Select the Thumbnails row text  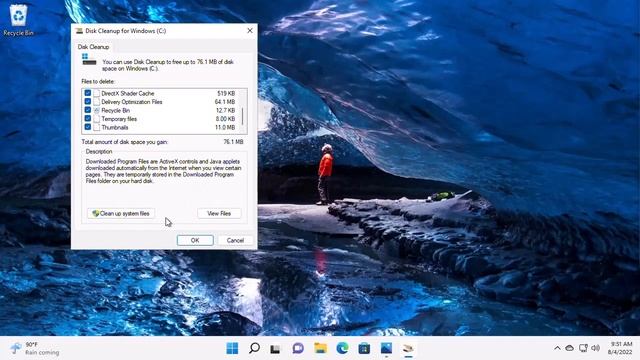(x=115, y=128)
